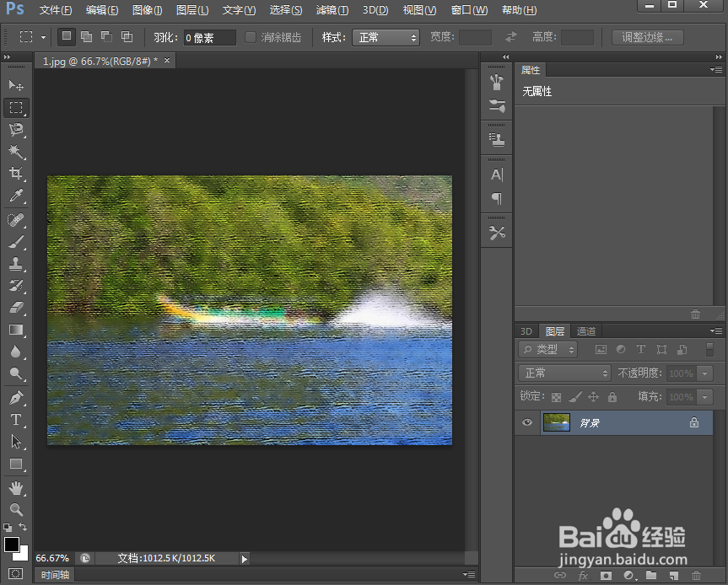Hide the 背景 layer with eye icon
This screenshot has width=728, height=585.
[527, 422]
